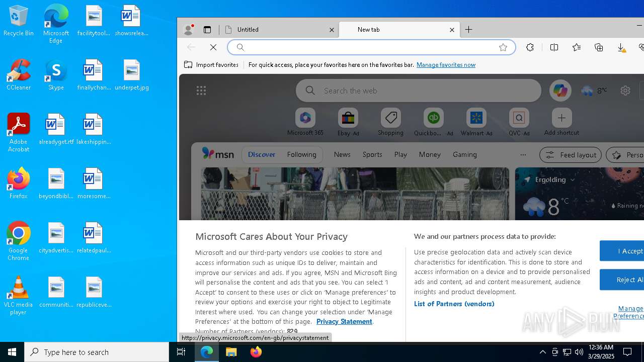Select Firefox desktop icon
The height and width of the screenshot is (362, 644).
[19, 183]
